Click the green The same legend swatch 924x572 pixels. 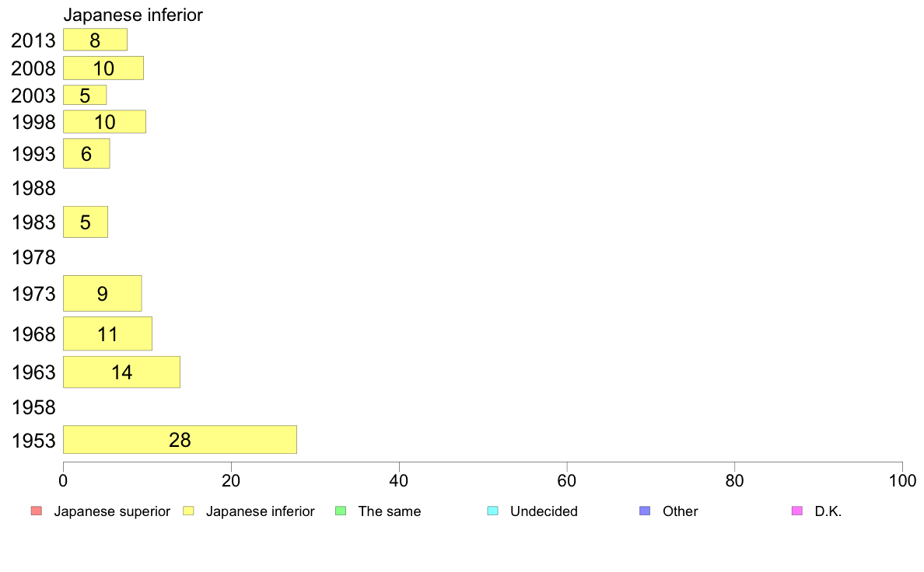[341, 511]
